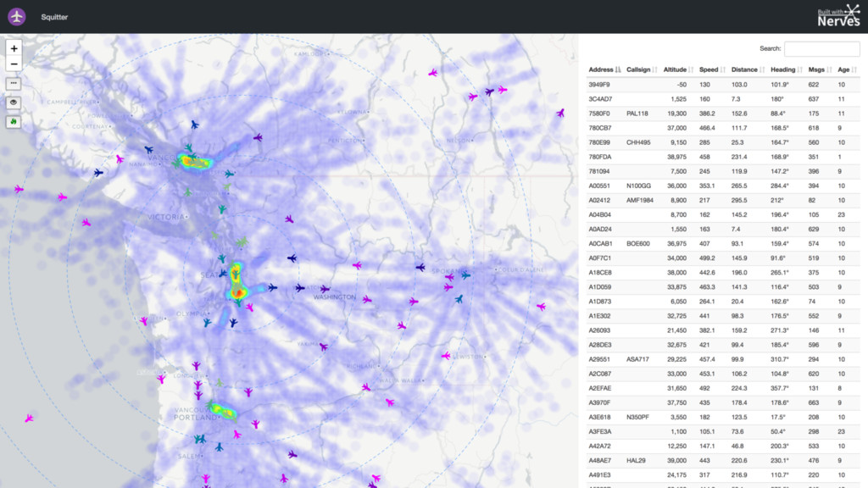The width and height of the screenshot is (868, 488).
Task: Sort table by Distance column
Action: [748, 69]
